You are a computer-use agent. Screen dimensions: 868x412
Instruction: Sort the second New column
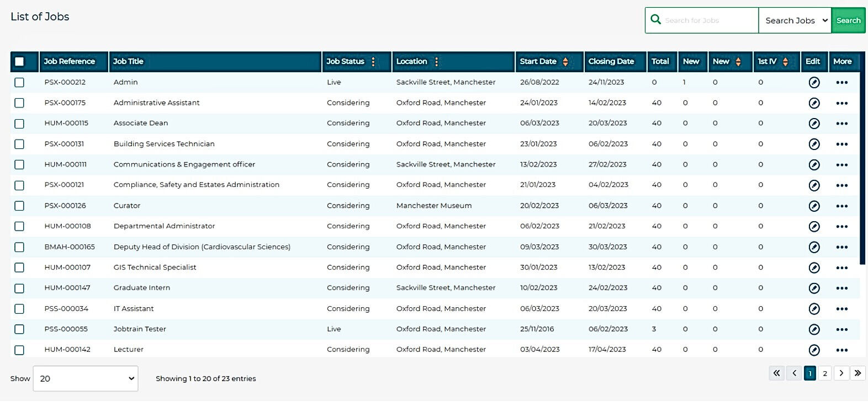738,62
